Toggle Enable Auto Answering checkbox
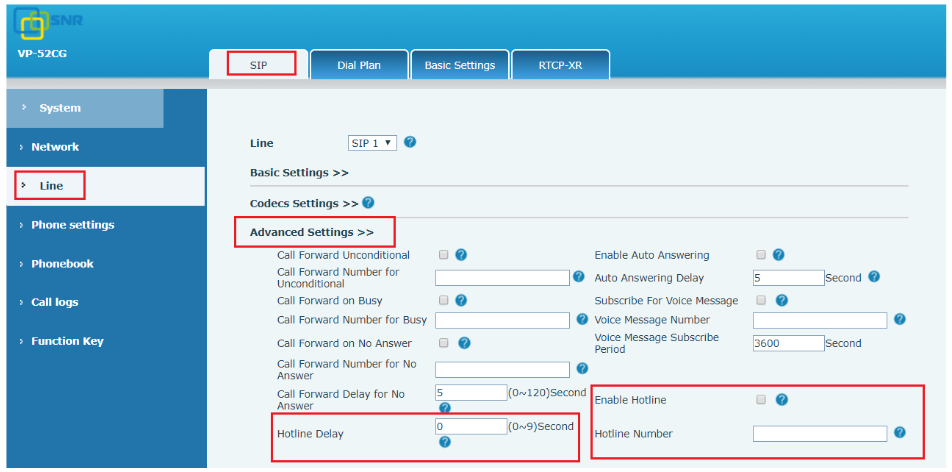Screen dimensions: 952x472 [761, 255]
